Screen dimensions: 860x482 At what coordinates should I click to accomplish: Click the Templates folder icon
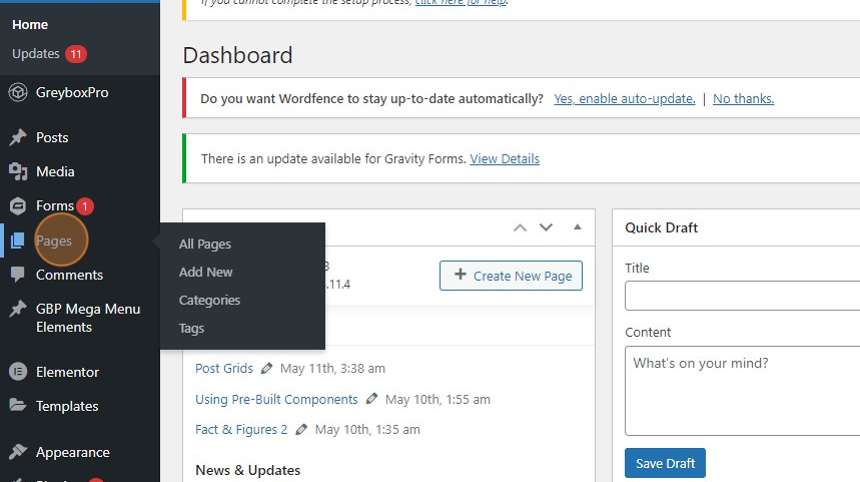click(18, 406)
